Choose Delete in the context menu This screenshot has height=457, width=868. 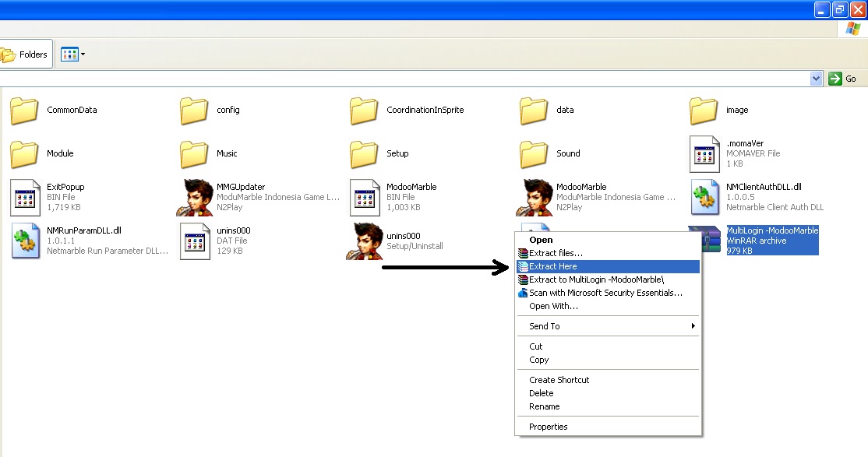click(x=608, y=393)
